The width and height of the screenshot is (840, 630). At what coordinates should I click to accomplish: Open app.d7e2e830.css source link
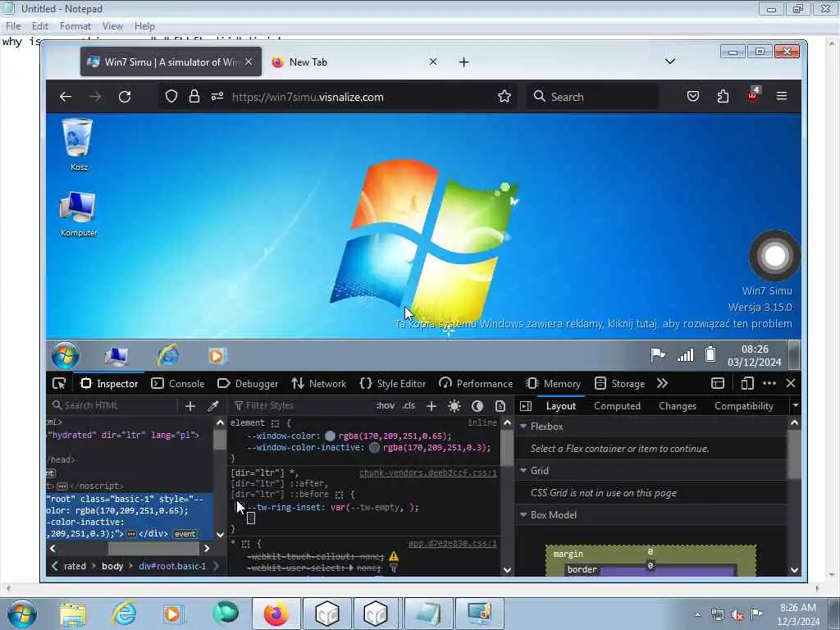pos(453,544)
